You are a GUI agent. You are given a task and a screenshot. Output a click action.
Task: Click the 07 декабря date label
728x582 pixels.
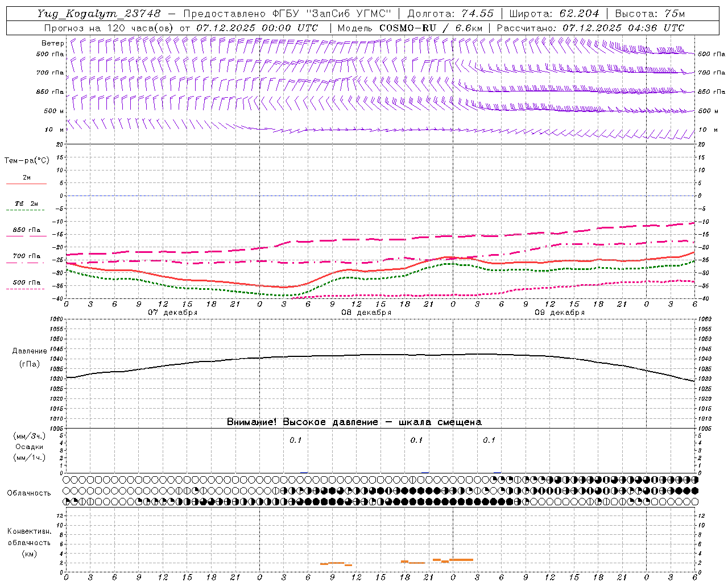tap(173, 313)
